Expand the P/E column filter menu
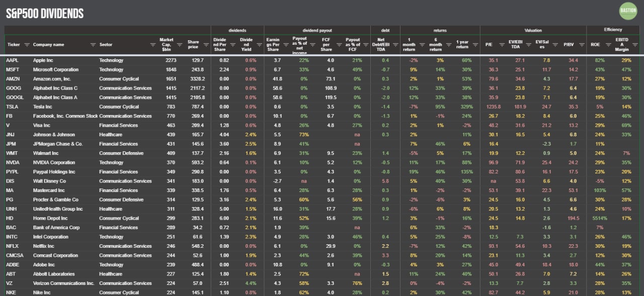 502,45
